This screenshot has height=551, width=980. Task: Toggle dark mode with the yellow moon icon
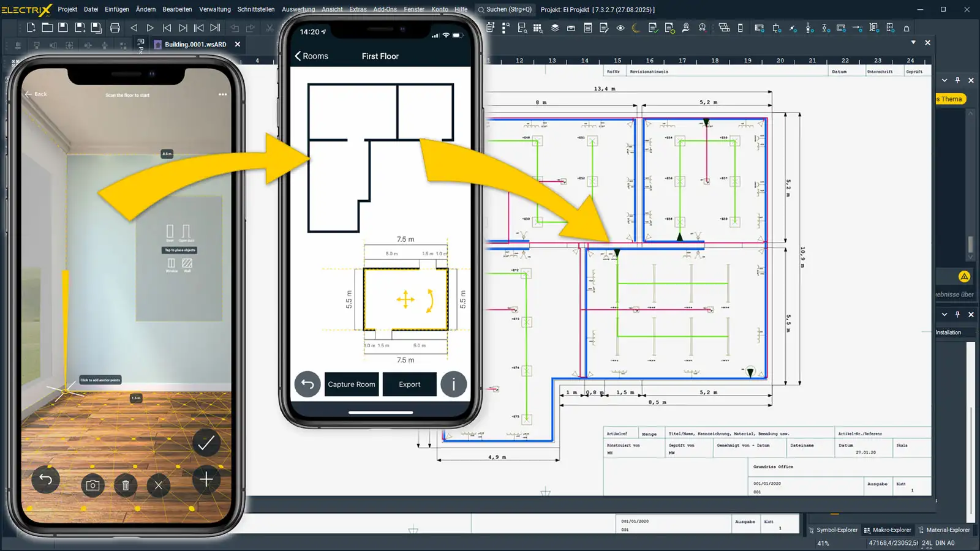(x=636, y=28)
